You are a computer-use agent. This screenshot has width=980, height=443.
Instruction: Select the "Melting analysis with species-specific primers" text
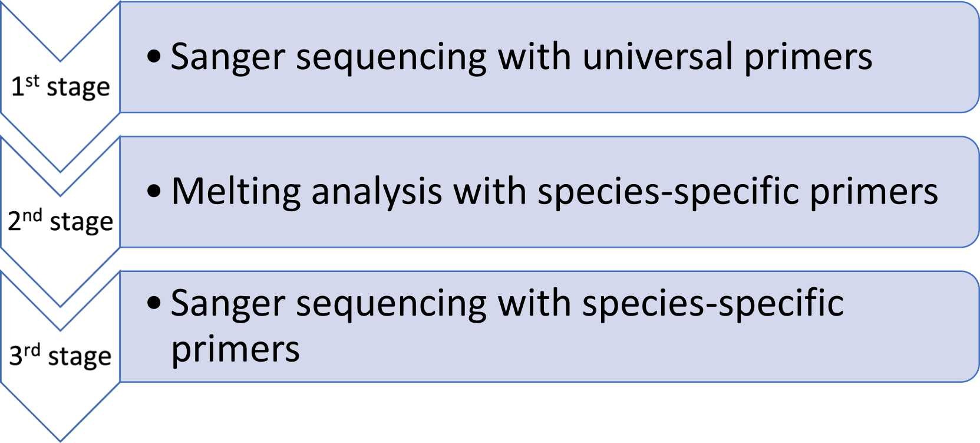tap(555, 192)
